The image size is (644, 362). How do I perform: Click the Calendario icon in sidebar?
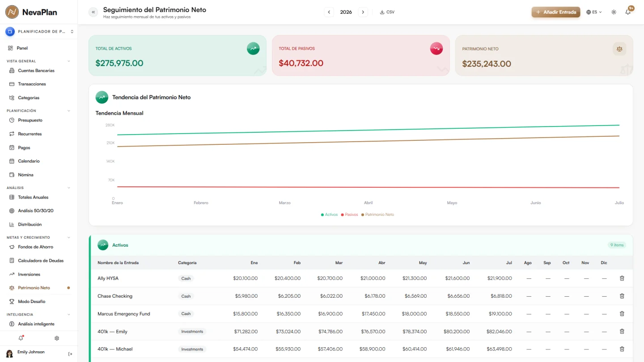coord(12,161)
